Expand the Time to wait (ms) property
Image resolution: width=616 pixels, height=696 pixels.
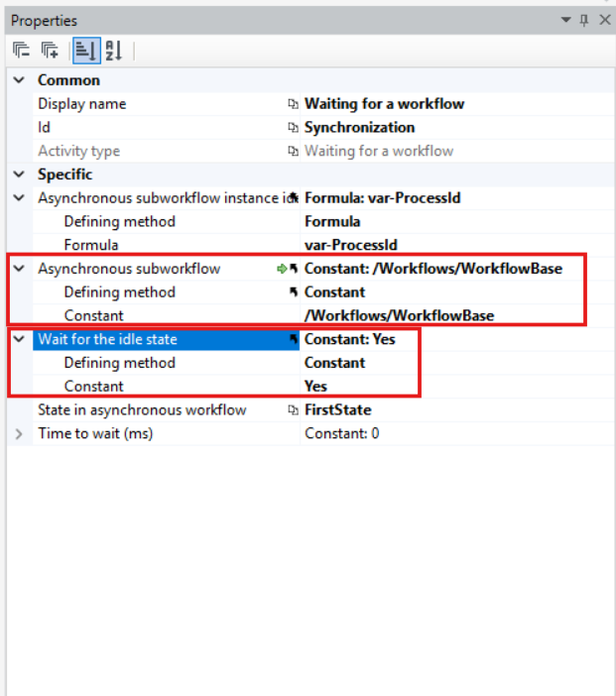point(19,433)
